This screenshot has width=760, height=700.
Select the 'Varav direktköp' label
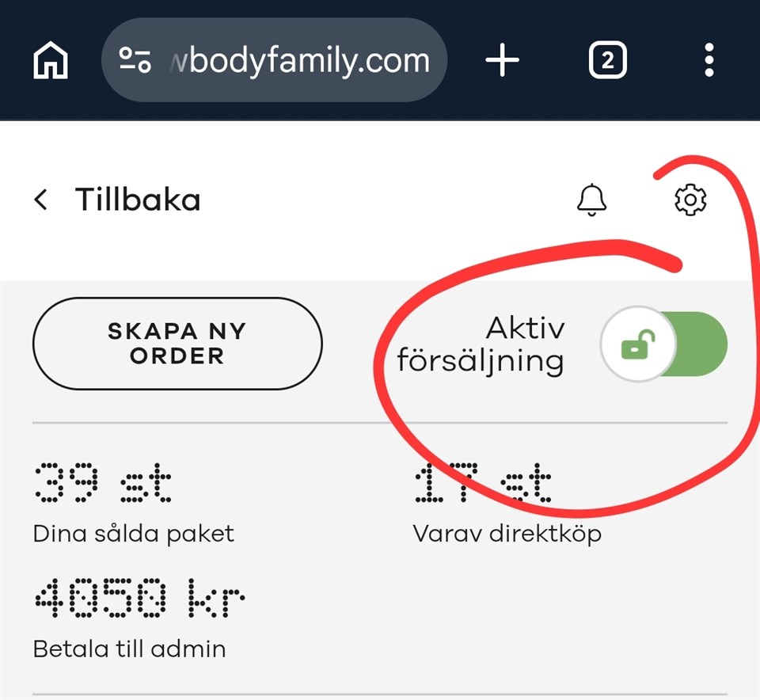tap(507, 533)
